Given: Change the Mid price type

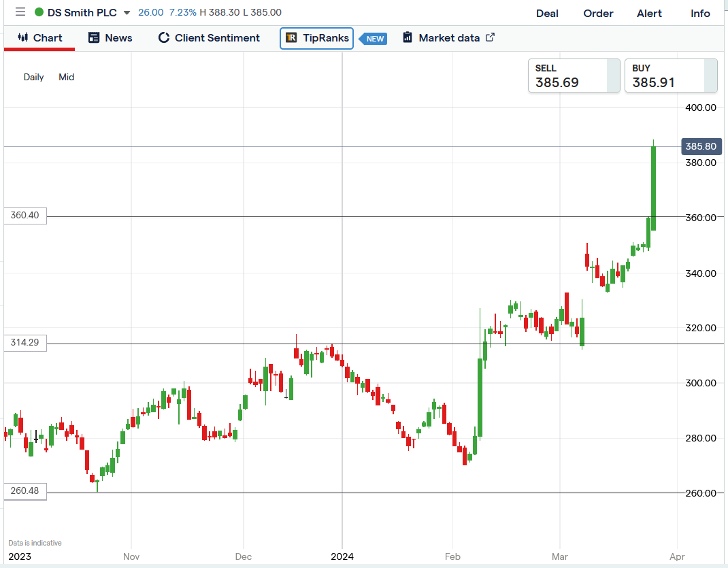Looking at the screenshot, I should coord(67,77).
